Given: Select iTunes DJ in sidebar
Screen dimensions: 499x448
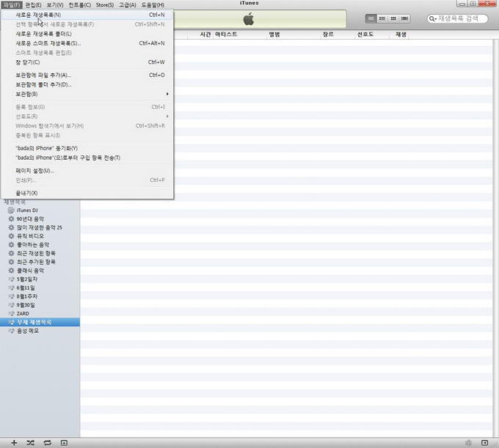Looking at the screenshot, I should (40, 210).
